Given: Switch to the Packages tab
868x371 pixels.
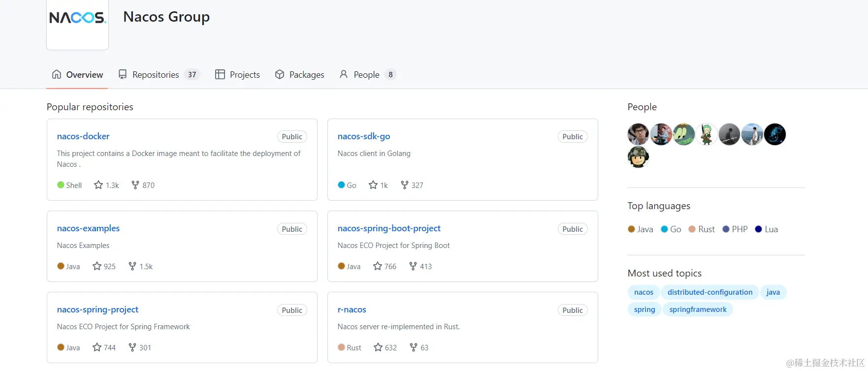Looking at the screenshot, I should tap(306, 75).
